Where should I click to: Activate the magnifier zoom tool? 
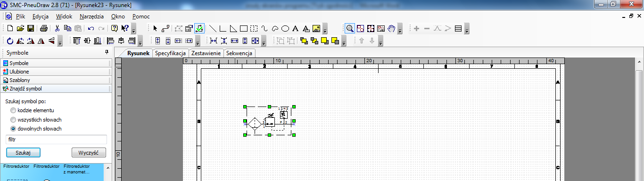coord(350,28)
